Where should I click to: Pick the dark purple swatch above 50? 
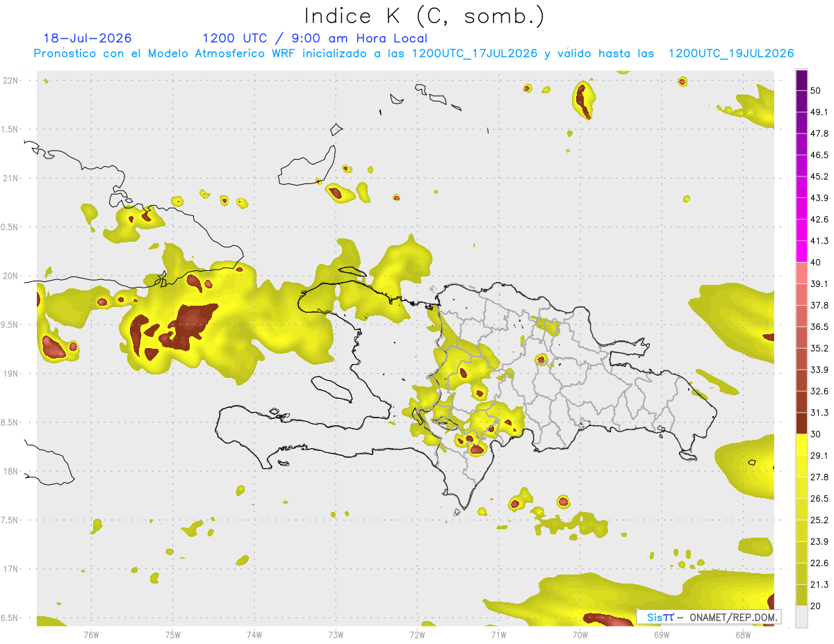click(802, 80)
